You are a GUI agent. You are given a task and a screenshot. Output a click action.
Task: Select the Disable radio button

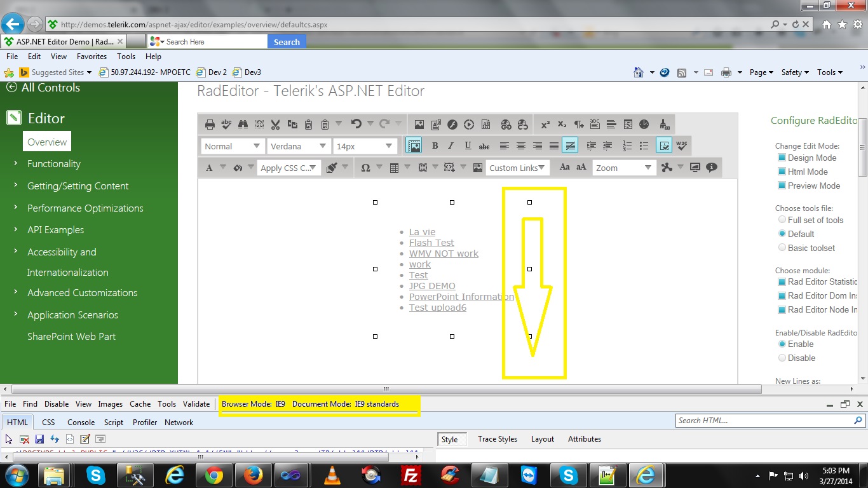click(782, 358)
